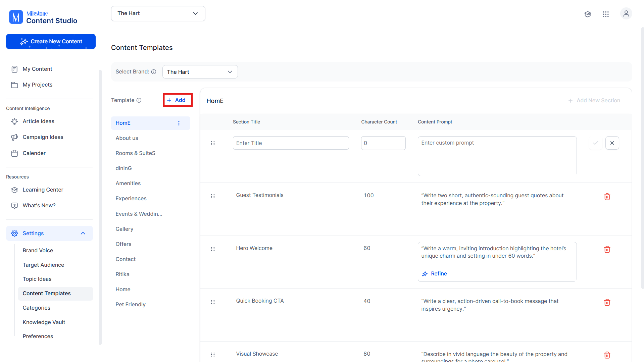Delete the Guest Testimonials section

coord(607,197)
